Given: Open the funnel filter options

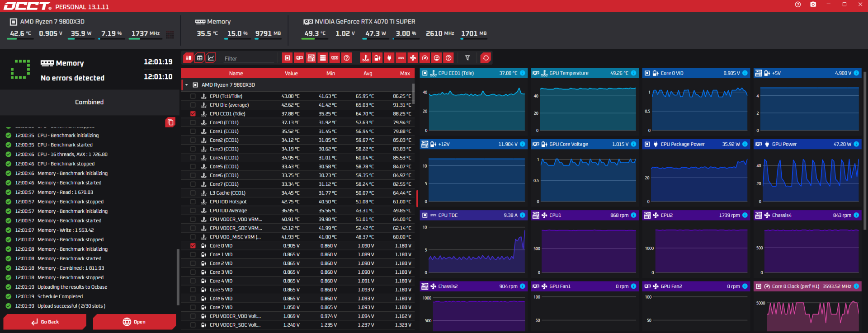Looking at the screenshot, I should point(467,58).
